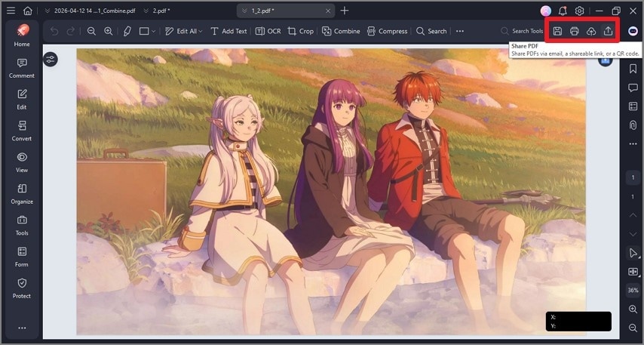This screenshot has height=345, width=644.
Task: Select the 1_2.pdf tab
Action: tap(286, 11)
